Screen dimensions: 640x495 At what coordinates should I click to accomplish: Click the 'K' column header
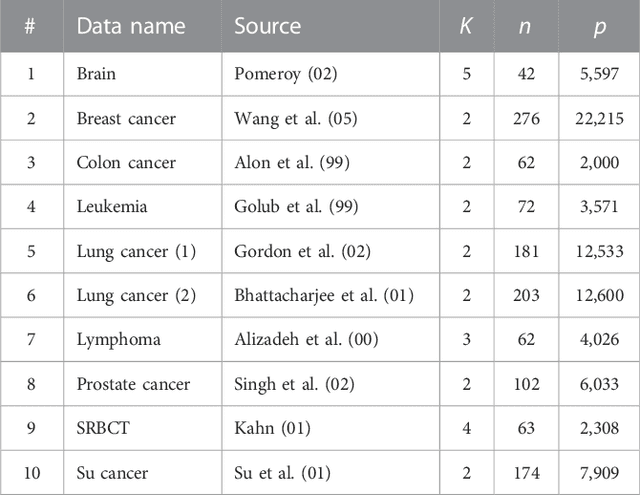click(464, 27)
